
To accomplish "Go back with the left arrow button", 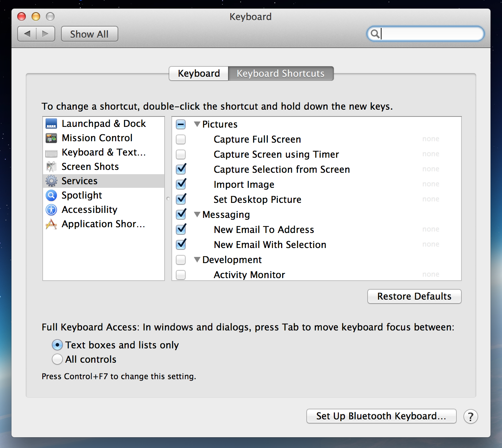I will [27, 34].
